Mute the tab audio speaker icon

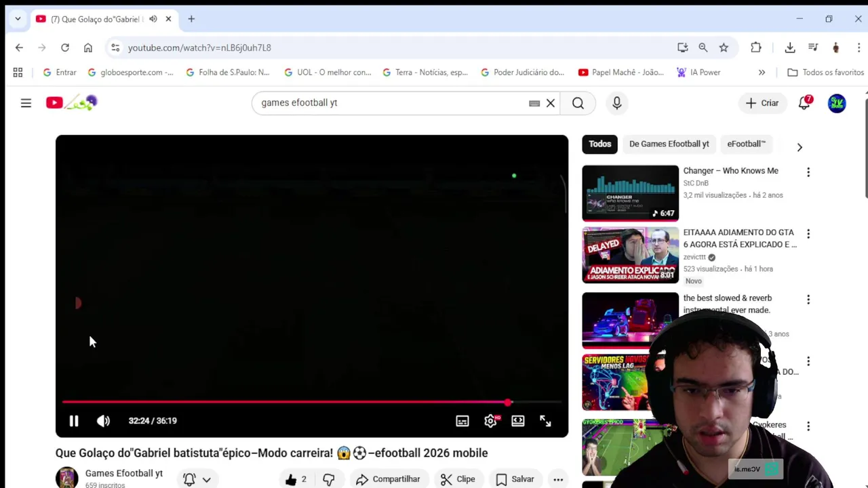153,19
